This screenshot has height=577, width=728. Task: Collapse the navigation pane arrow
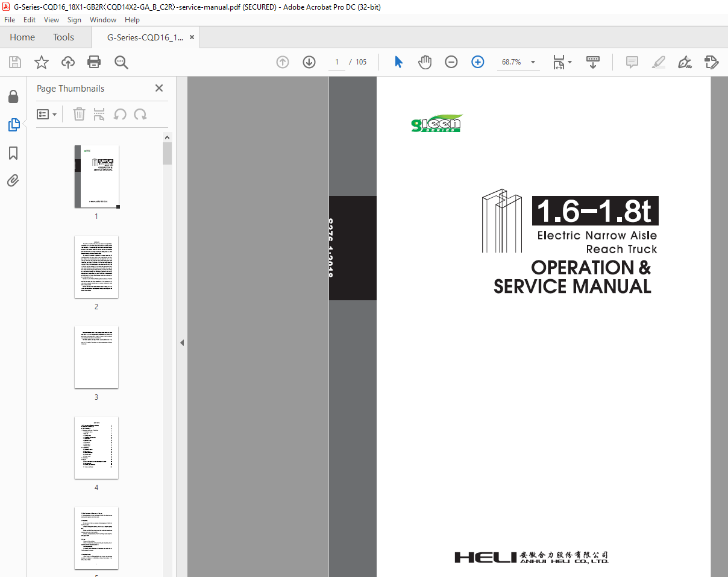click(x=181, y=342)
